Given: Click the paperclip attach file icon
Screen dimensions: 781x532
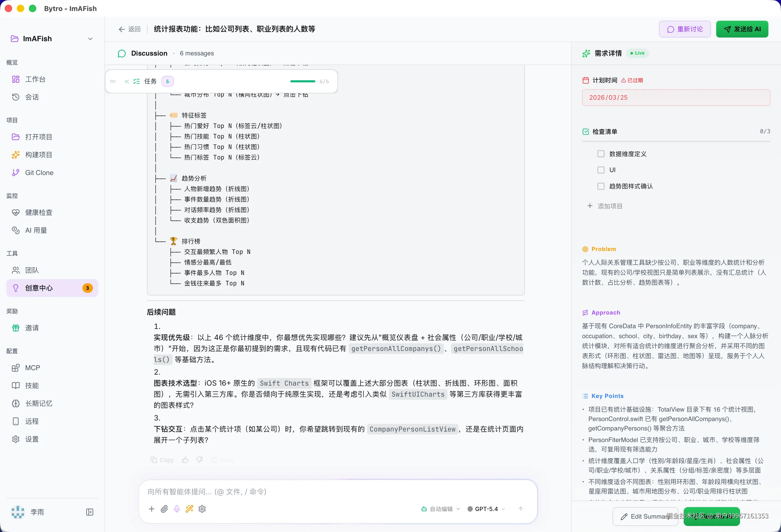Looking at the screenshot, I should coord(164,509).
